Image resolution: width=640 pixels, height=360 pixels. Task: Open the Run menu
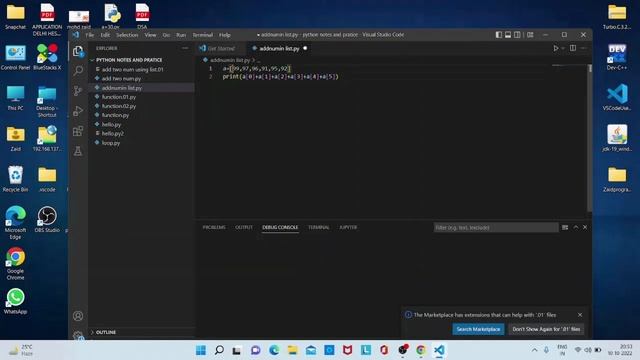pos(181,35)
